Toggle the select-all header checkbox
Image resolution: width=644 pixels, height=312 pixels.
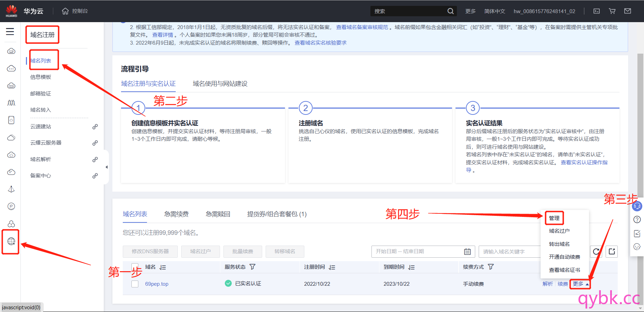[135, 266]
